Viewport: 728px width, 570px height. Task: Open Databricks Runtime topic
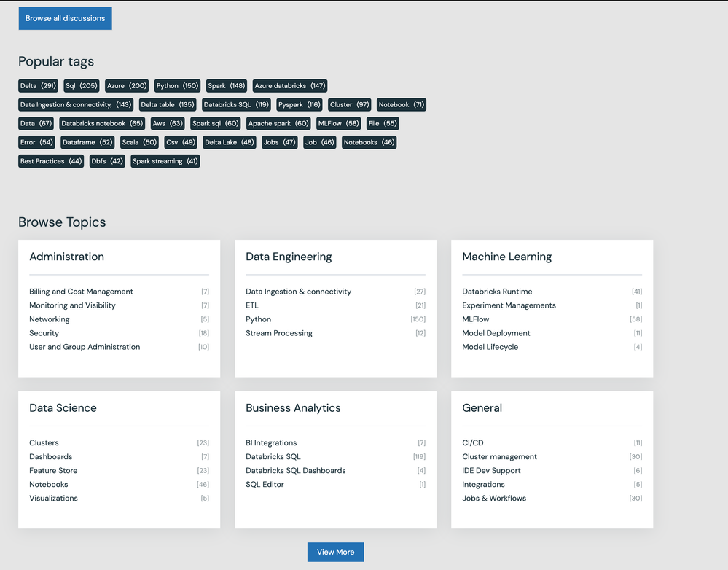pos(497,292)
